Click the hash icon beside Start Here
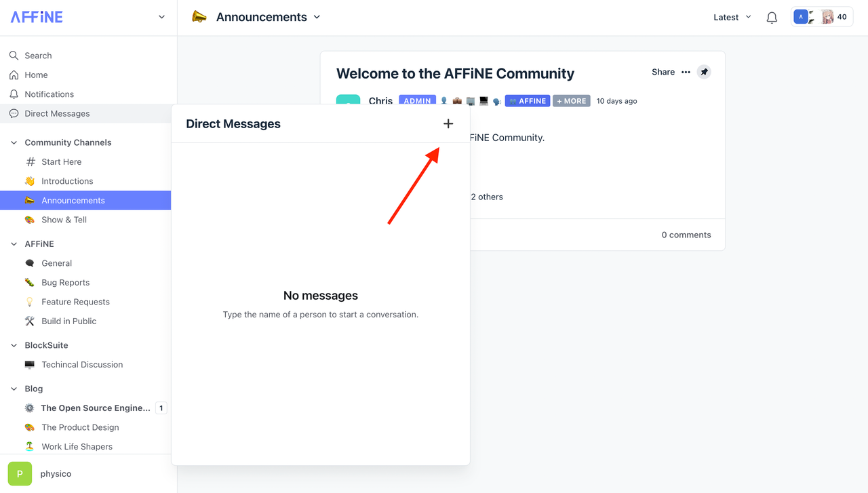868x493 pixels. [x=30, y=162]
